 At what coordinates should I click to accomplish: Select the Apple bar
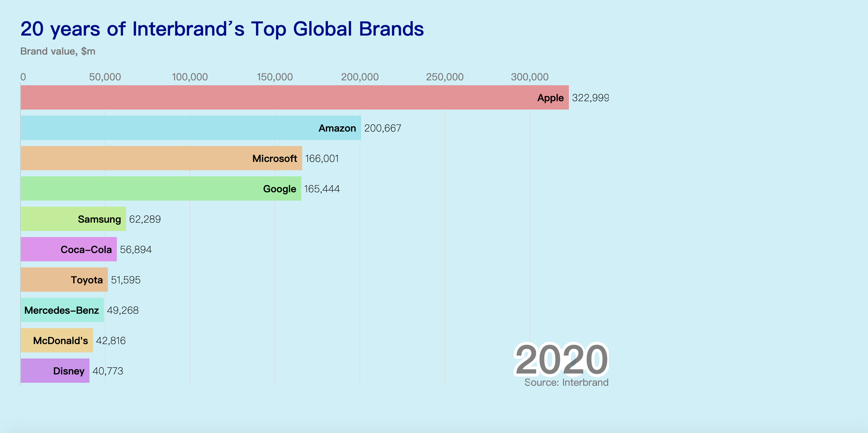(295, 98)
